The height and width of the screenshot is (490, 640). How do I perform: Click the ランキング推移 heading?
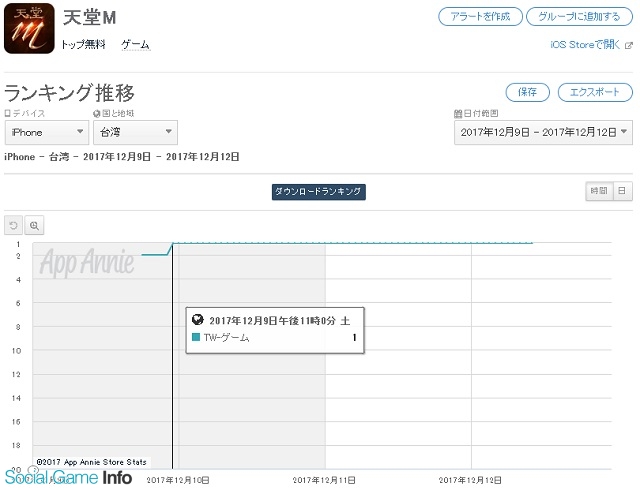pyautogui.click(x=69, y=93)
